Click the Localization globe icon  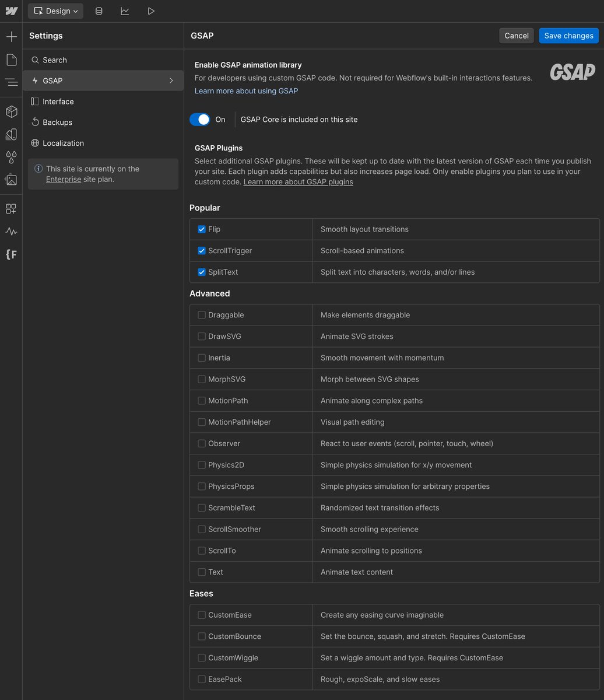(35, 143)
